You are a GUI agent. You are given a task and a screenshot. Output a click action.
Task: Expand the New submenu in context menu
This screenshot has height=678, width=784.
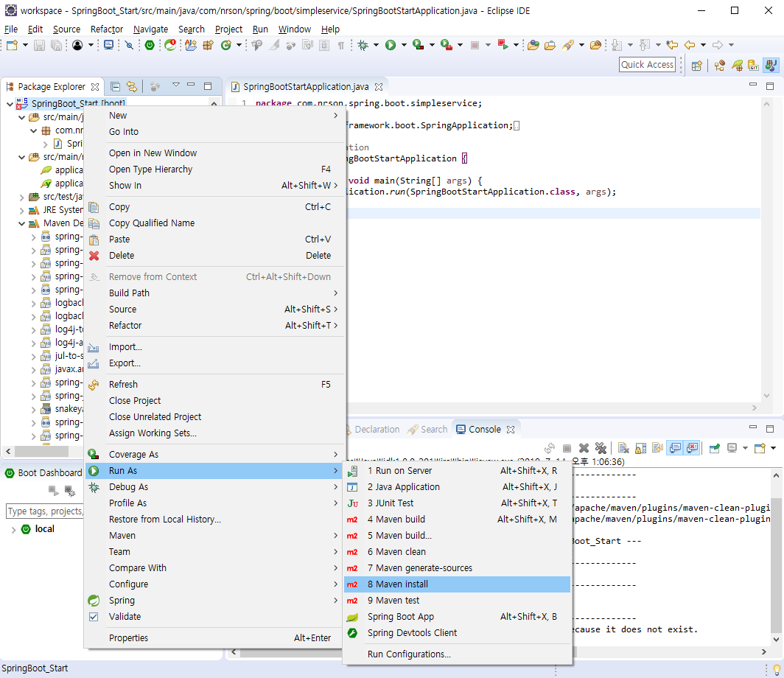click(215, 116)
